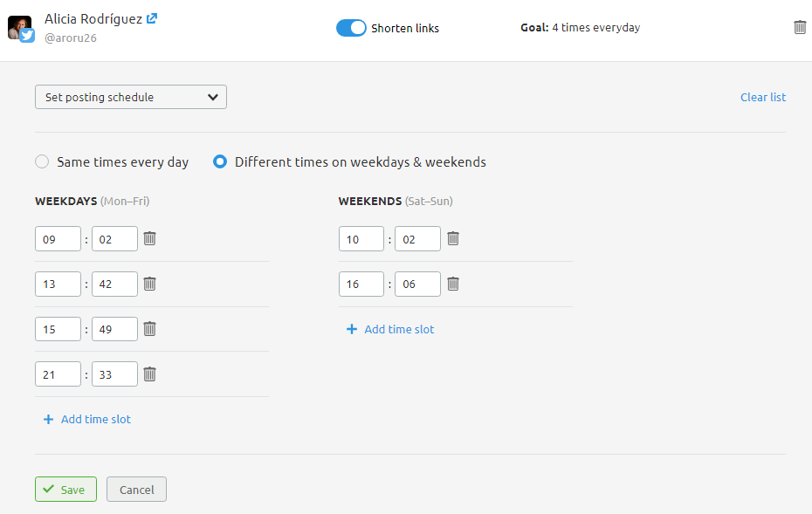Click the plus icon under Weekends
The height and width of the screenshot is (514, 812).
pos(352,329)
